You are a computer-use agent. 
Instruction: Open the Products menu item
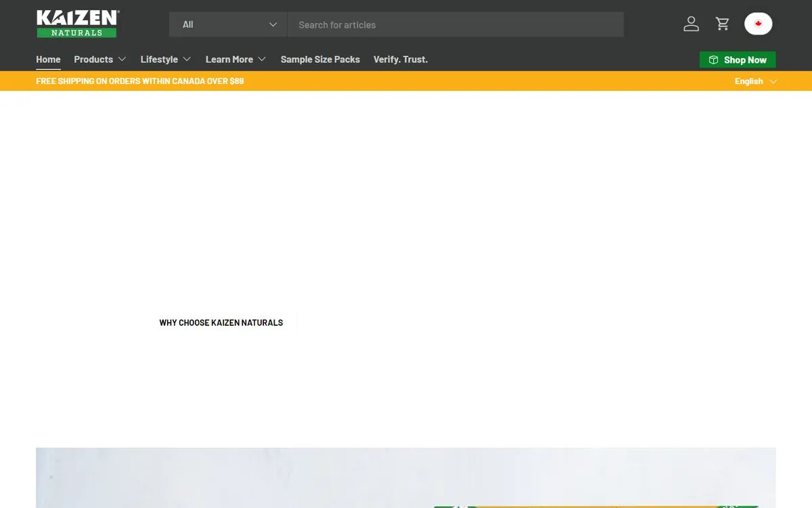pos(93,60)
